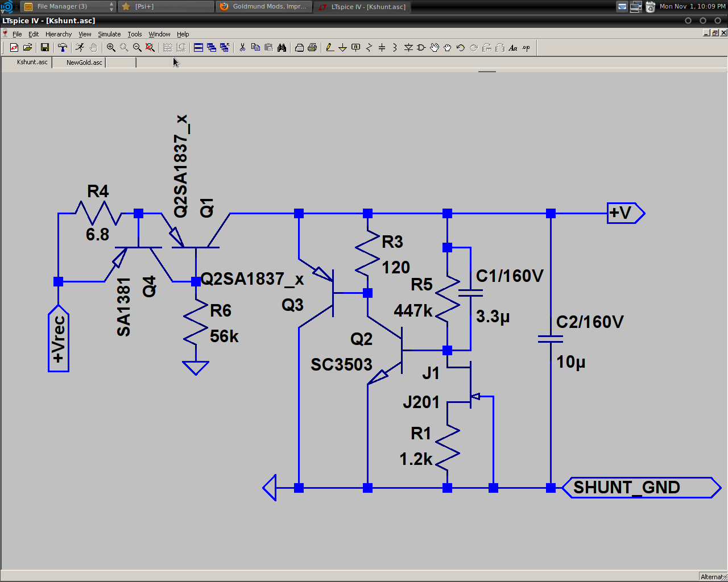
Task: Click the Undo arrow icon
Action: [461, 48]
